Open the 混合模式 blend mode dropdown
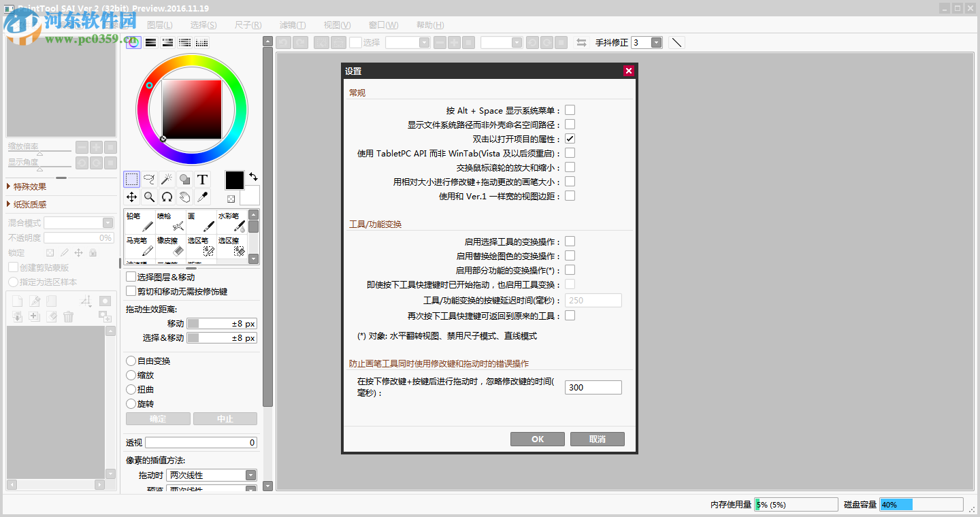Image resolution: width=980 pixels, height=517 pixels. [108, 222]
